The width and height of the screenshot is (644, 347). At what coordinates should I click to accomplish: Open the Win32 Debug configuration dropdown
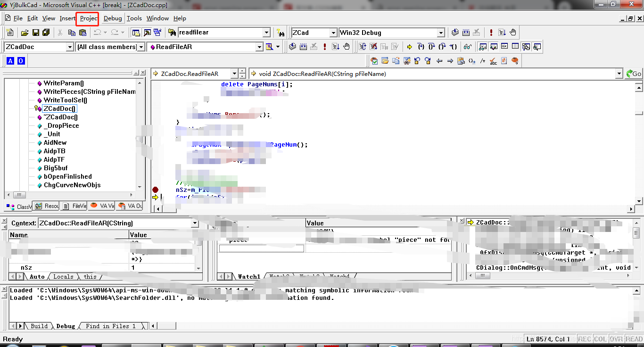[x=441, y=33]
